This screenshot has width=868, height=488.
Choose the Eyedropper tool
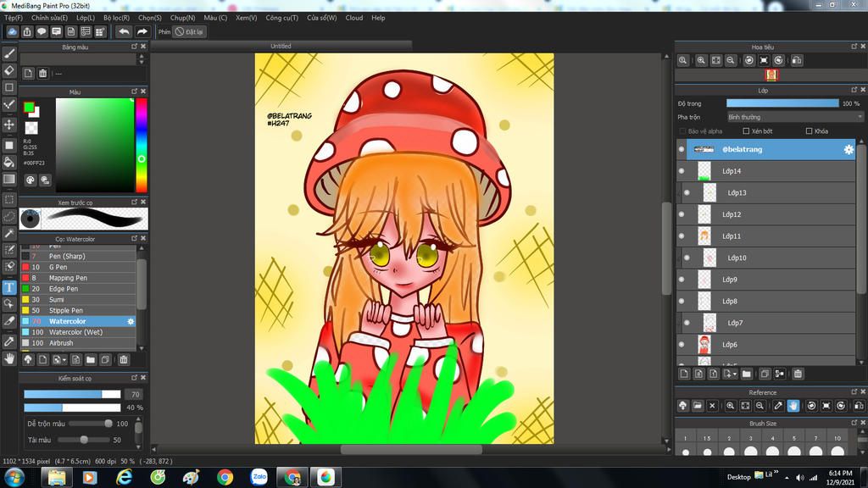pos(9,341)
